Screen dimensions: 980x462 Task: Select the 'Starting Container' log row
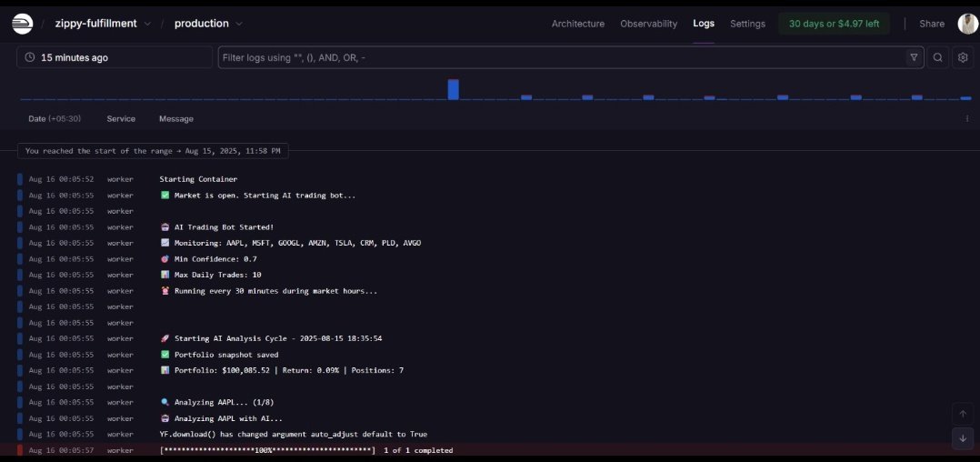click(x=490, y=179)
